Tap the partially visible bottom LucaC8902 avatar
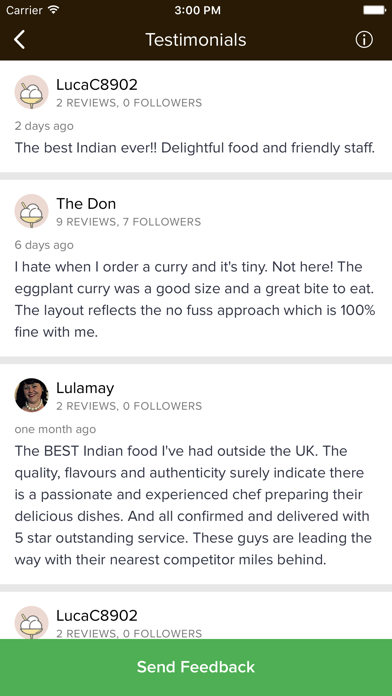The width and height of the screenshot is (392, 696). pos(32,622)
